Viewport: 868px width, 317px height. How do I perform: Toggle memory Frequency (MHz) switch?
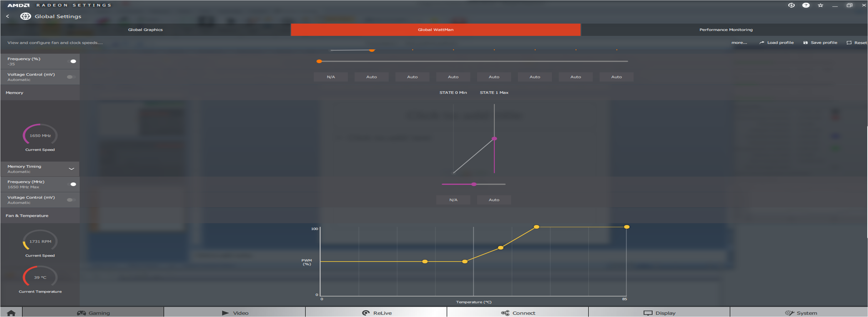tap(72, 184)
